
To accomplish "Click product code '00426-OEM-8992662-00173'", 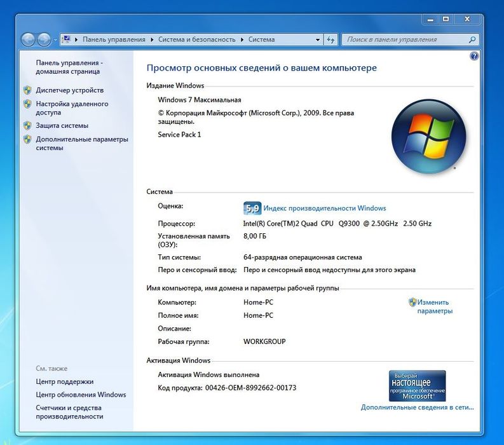I will 250,388.
